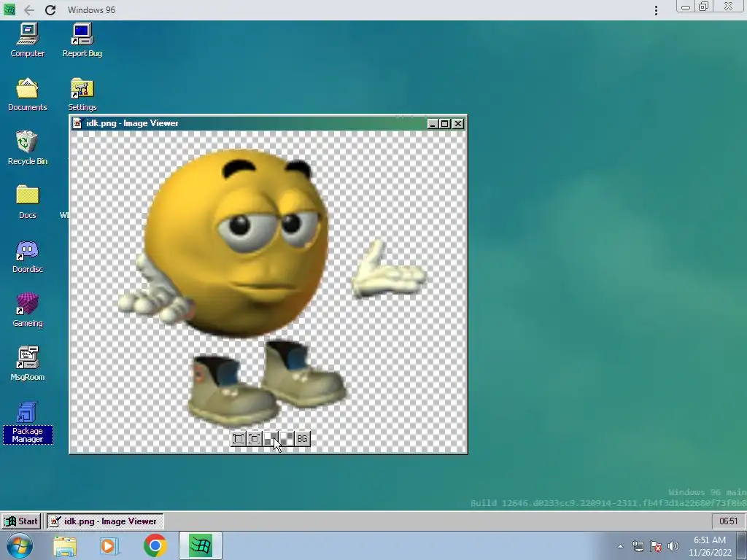Select the Gameing desktop shortcut
This screenshot has width=747, height=560.
point(28,310)
